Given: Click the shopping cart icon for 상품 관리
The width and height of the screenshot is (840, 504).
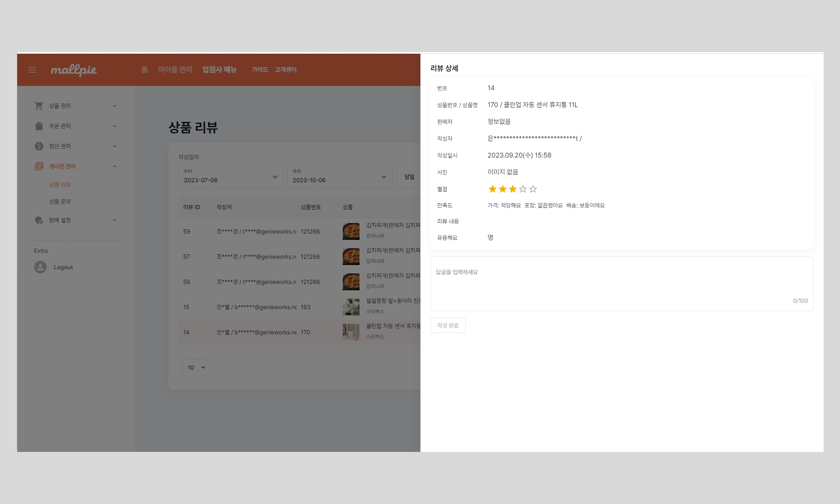Looking at the screenshot, I should coord(39,106).
